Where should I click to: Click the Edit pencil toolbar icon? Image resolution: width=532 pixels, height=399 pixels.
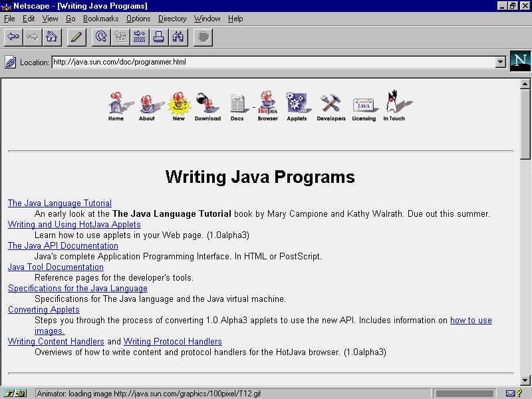[76, 37]
